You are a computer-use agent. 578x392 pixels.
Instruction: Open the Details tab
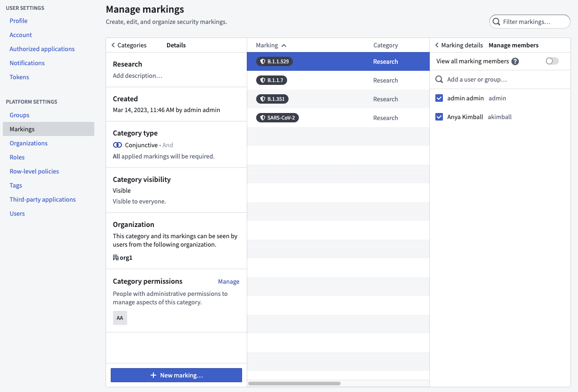coord(176,45)
